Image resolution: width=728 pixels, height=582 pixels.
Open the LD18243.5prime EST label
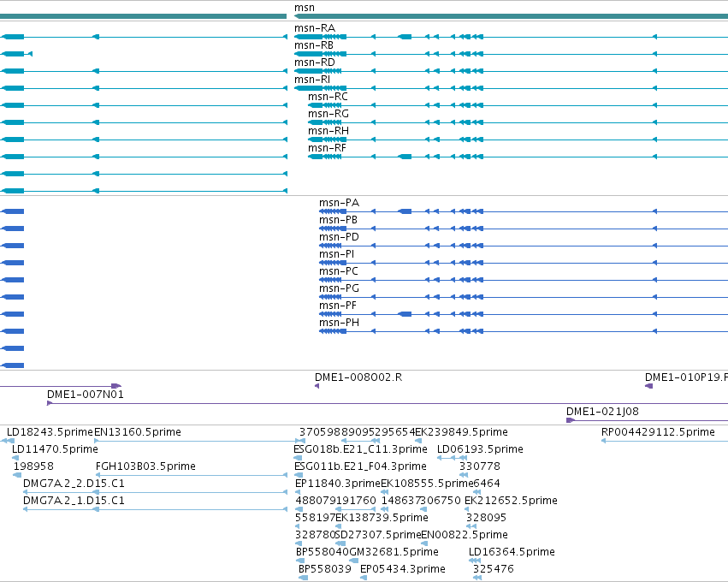50,432
